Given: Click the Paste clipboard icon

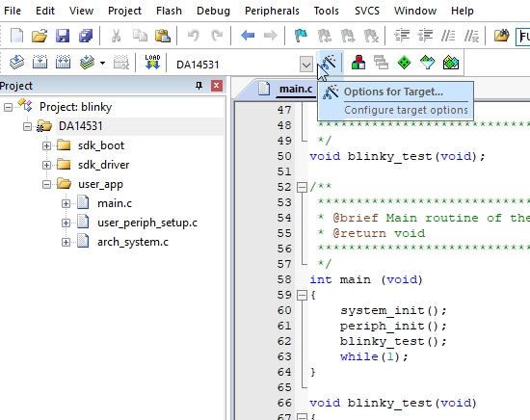Looking at the screenshot, I should point(163,35).
